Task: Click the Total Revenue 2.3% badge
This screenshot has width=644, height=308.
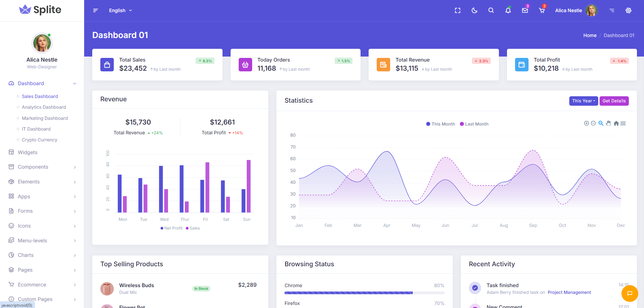Action: (481, 61)
